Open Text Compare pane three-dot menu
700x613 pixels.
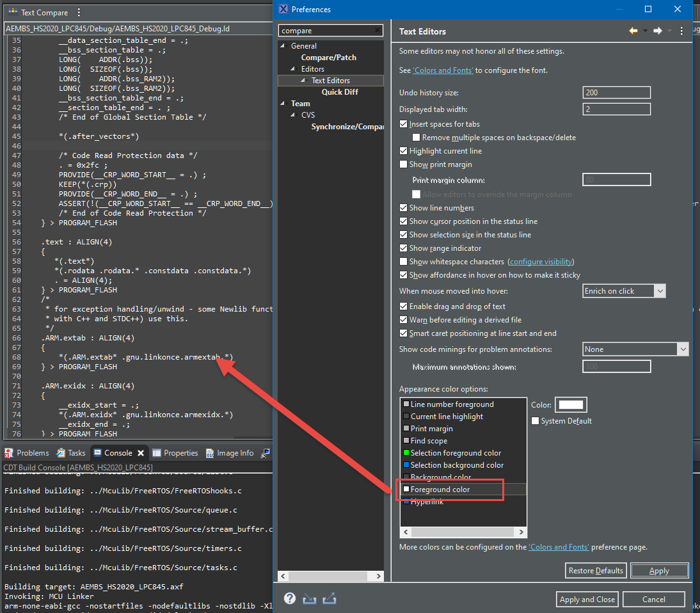click(x=79, y=12)
